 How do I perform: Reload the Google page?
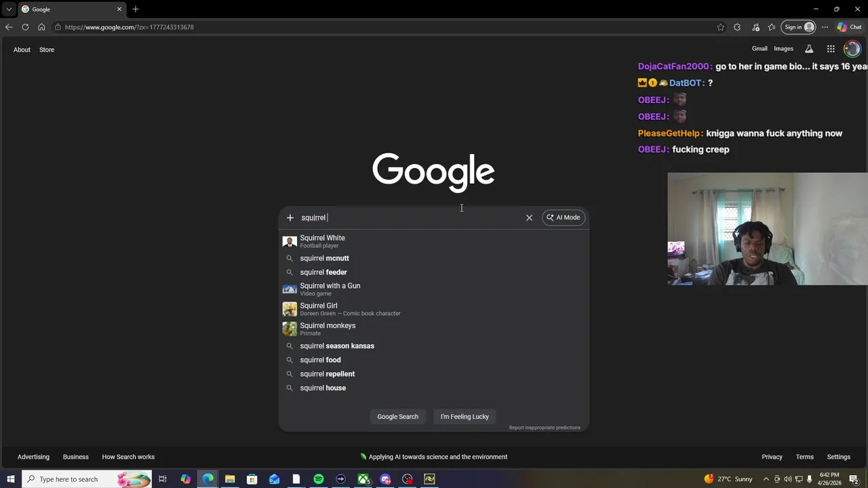point(25,27)
